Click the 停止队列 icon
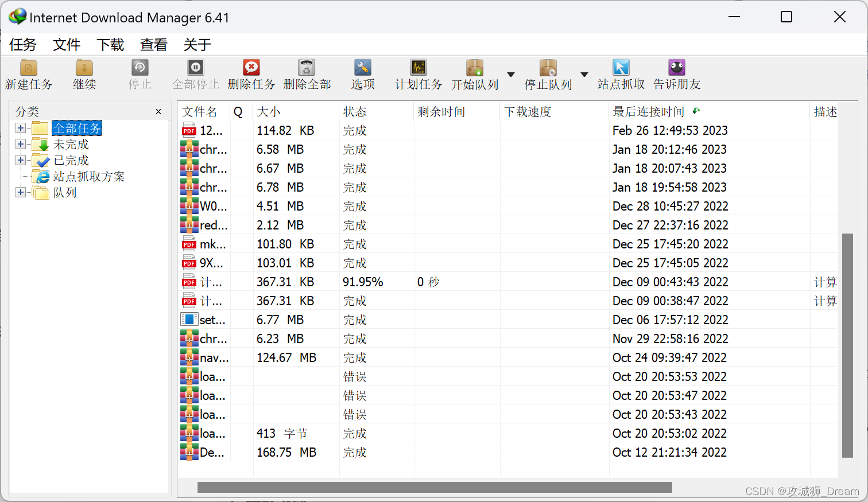 coord(548,68)
